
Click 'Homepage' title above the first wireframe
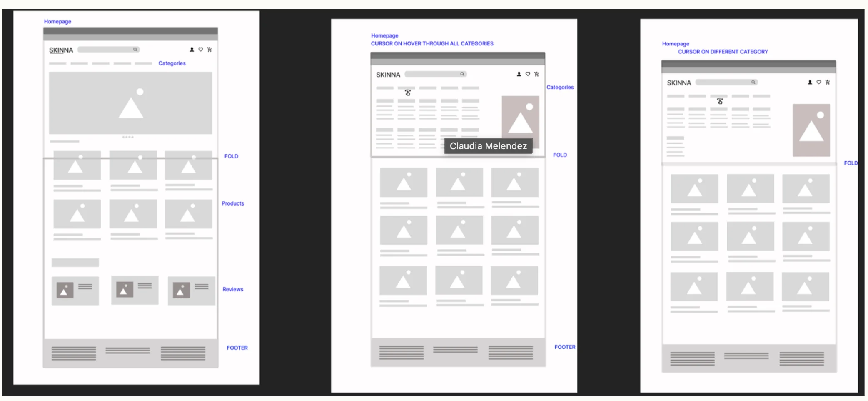(x=57, y=22)
